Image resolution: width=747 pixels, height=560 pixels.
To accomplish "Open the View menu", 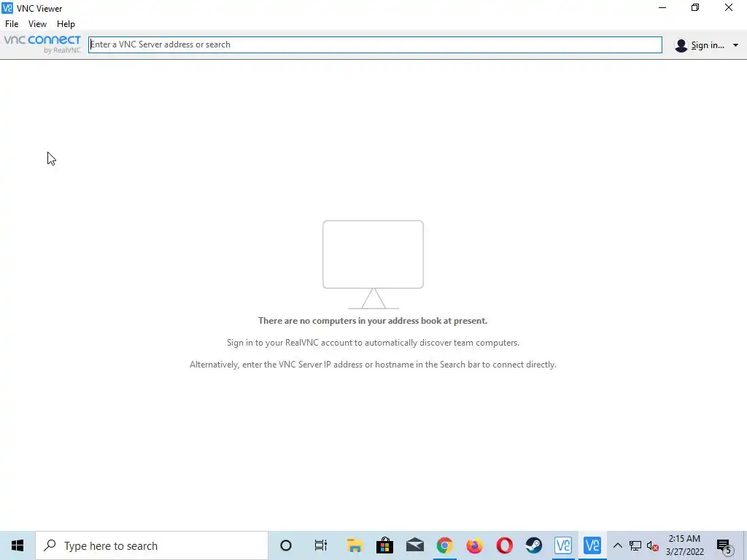I will tap(37, 24).
